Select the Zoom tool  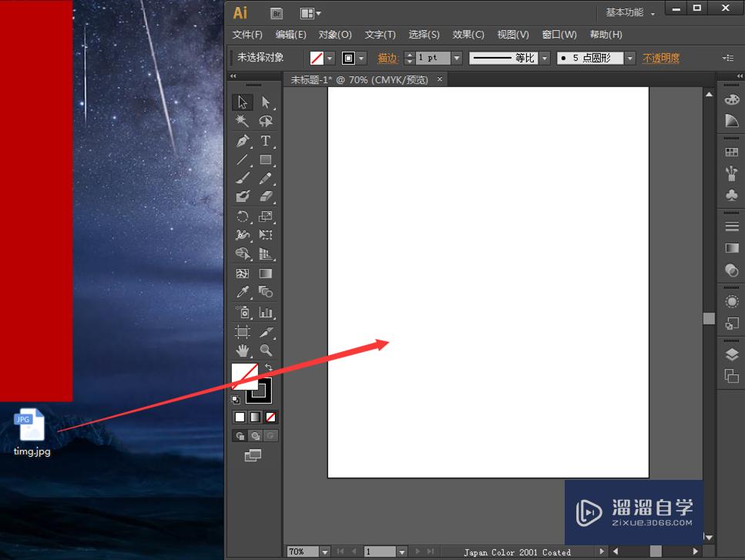266,350
